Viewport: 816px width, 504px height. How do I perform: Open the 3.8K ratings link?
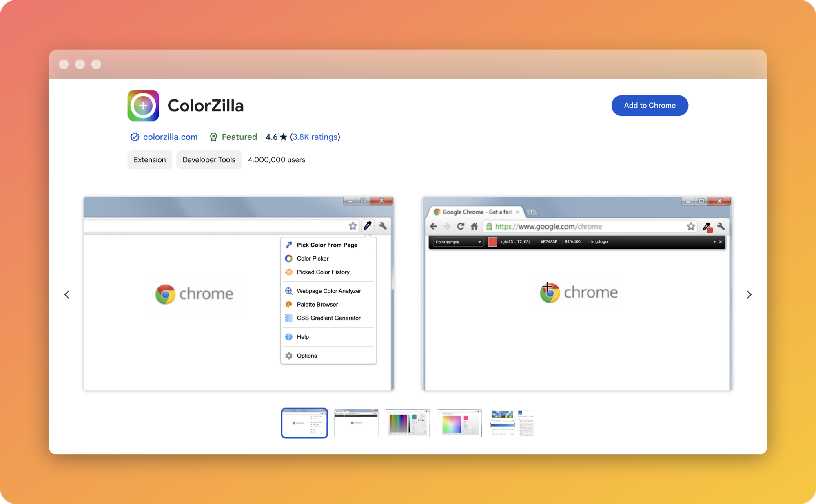click(315, 137)
